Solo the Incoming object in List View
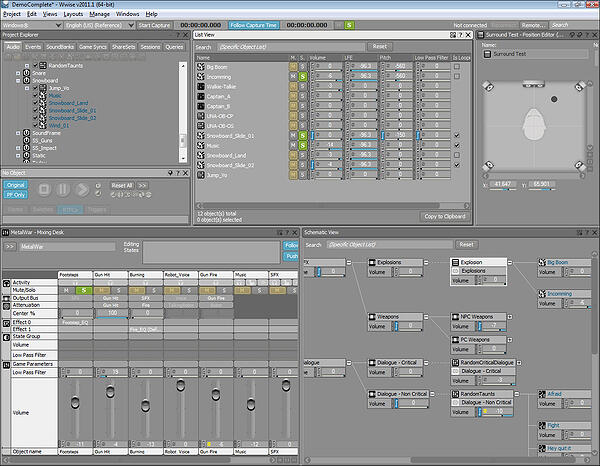 tap(303, 77)
